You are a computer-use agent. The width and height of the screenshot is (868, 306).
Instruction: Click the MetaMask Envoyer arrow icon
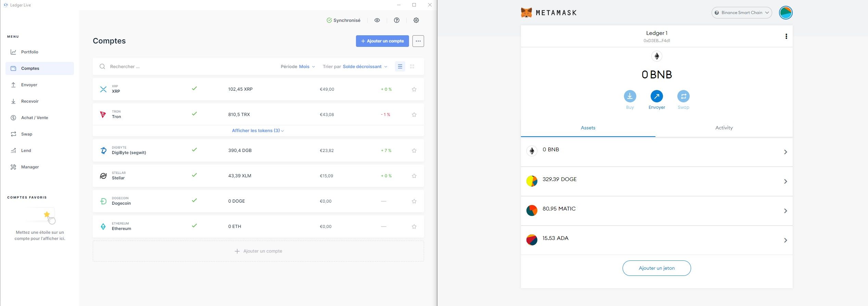[x=656, y=97]
